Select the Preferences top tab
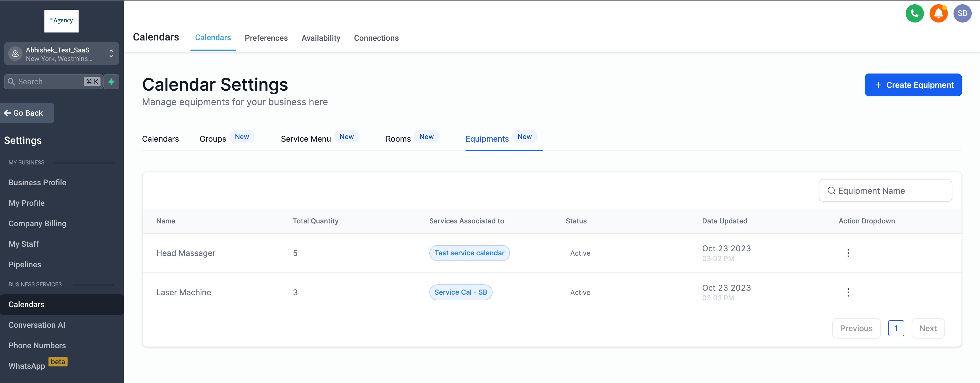The height and width of the screenshot is (383, 980). pyautogui.click(x=266, y=38)
